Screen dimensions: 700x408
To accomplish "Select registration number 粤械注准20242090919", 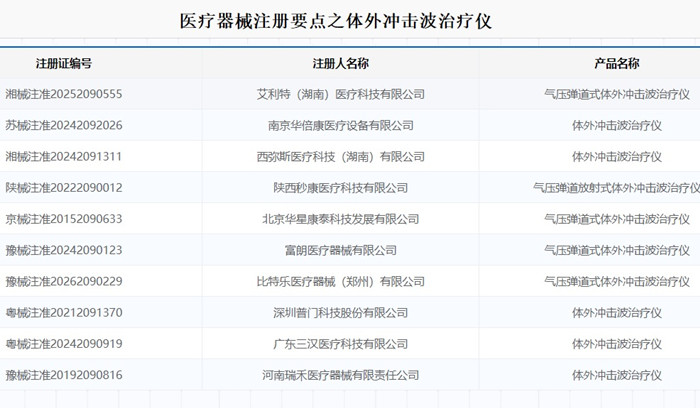I will (64, 344).
